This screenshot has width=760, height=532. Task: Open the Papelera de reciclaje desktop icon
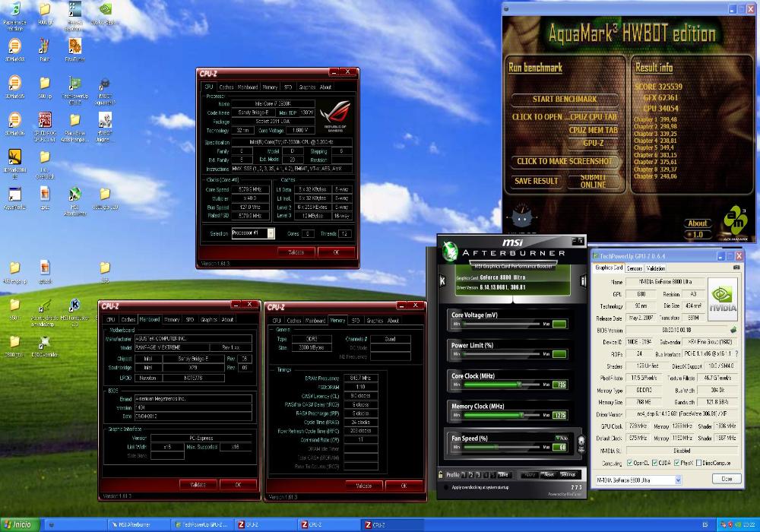[15, 15]
